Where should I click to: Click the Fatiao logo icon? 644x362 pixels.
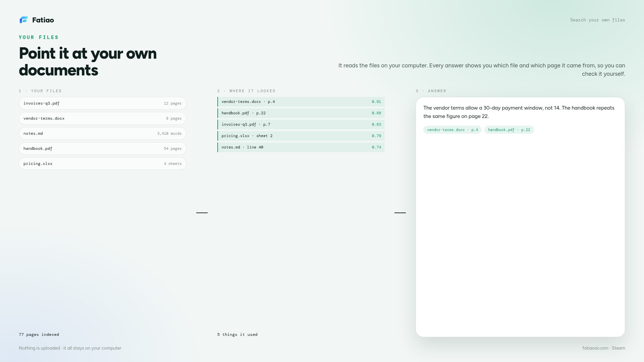pyautogui.click(x=23, y=20)
